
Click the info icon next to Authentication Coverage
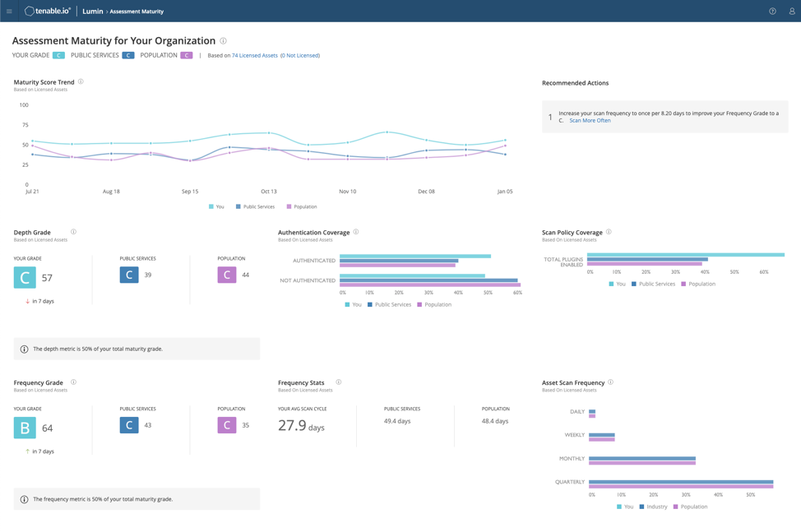tap(354, 232)
